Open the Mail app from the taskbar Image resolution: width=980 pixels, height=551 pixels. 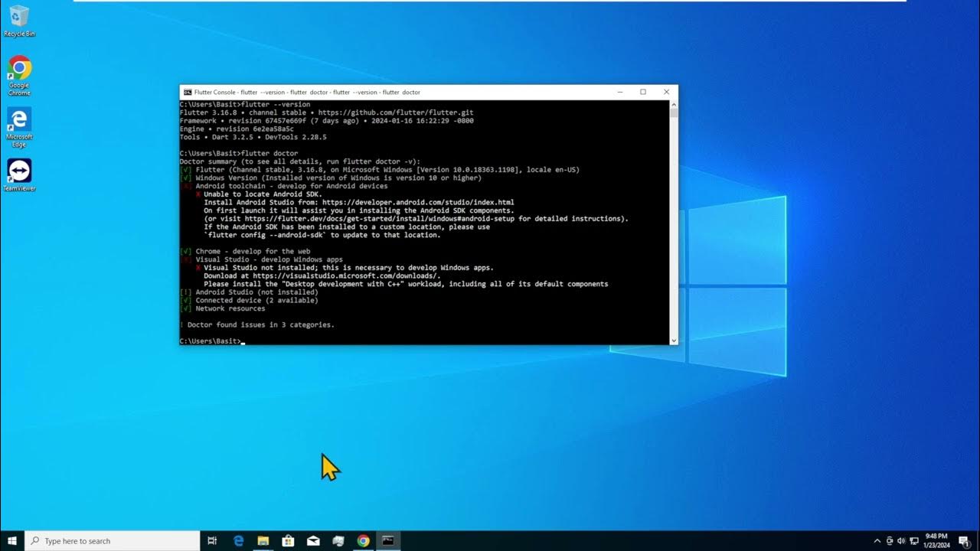(313, 541)
